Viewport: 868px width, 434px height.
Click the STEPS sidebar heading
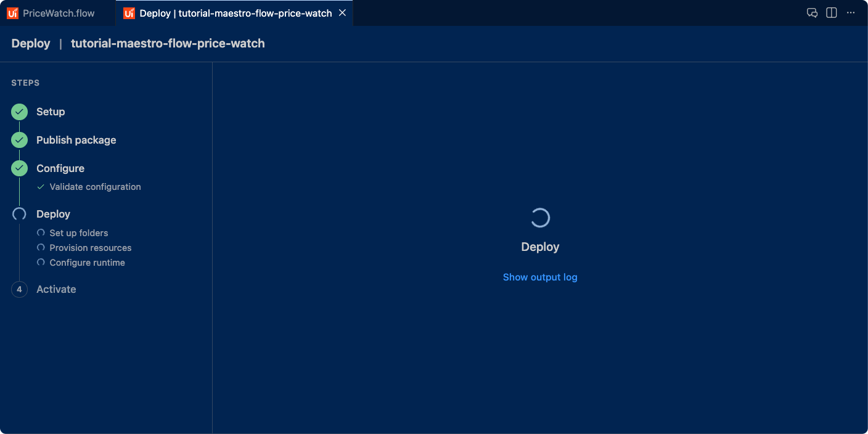pos(25,83)
